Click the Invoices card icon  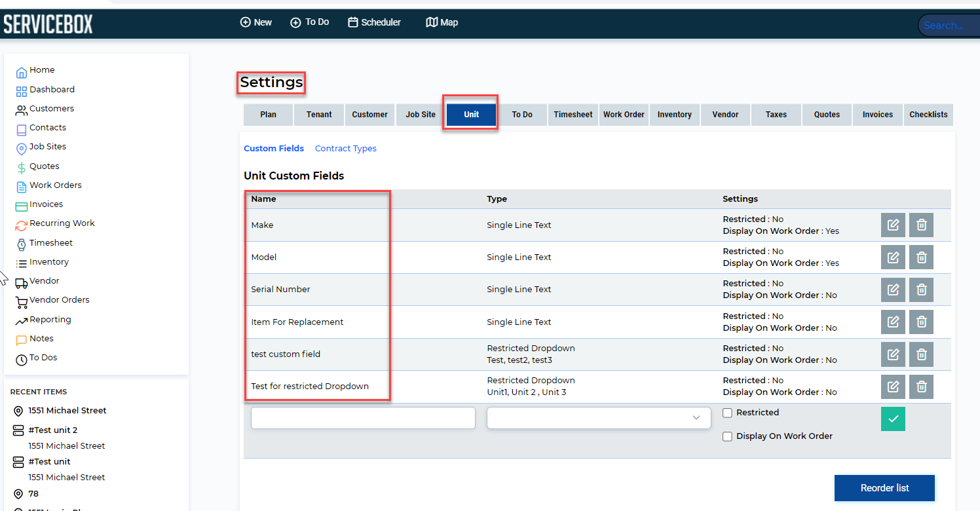coord(22,206)
